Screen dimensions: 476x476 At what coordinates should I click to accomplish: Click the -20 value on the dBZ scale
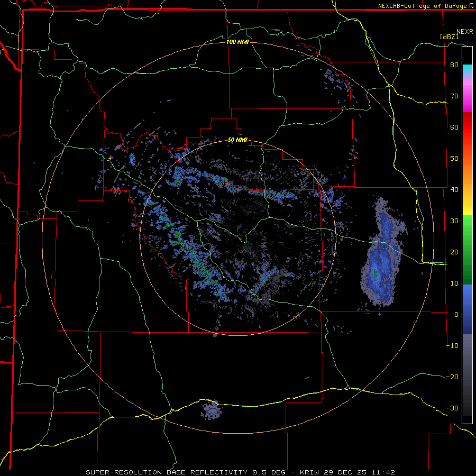(x=452, y=377)
